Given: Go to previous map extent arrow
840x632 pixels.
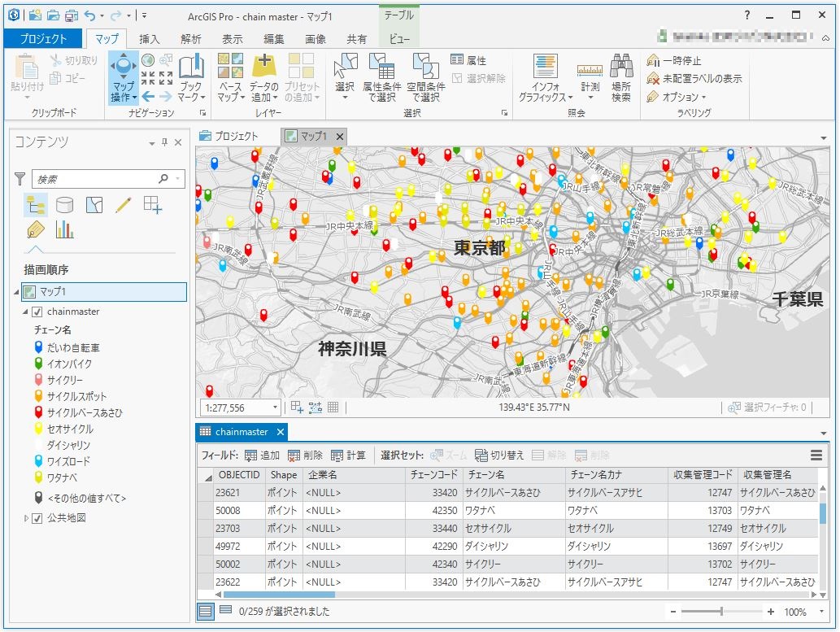Looking at the screenshot, I should tap(148, 97).
